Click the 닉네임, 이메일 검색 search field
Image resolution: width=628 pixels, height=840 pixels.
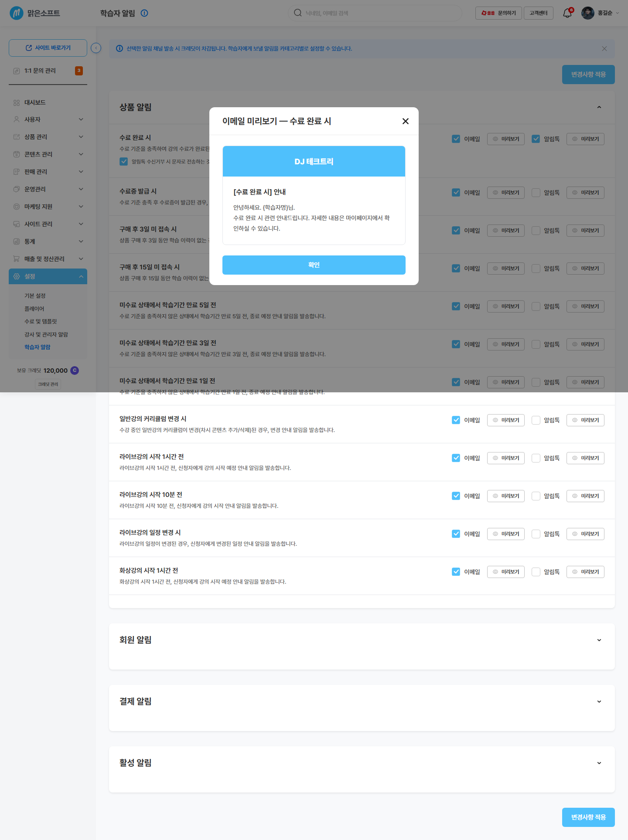click(x=375, y=13)
